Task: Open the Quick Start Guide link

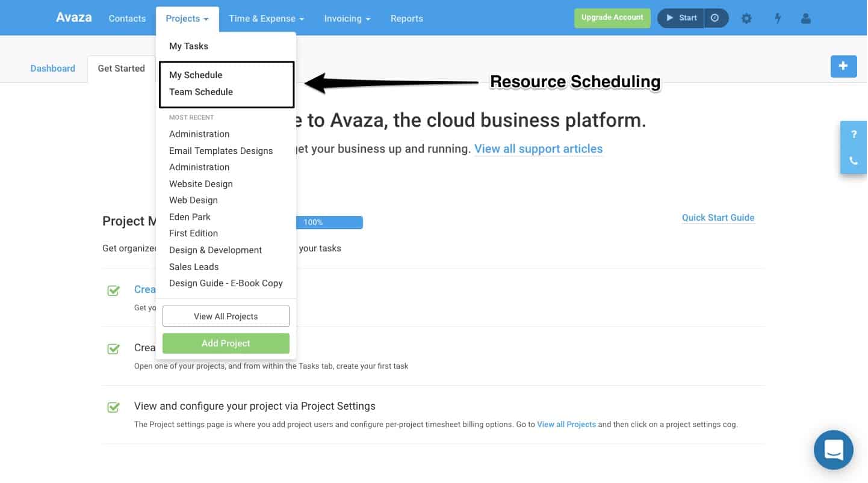Action: 718,218
